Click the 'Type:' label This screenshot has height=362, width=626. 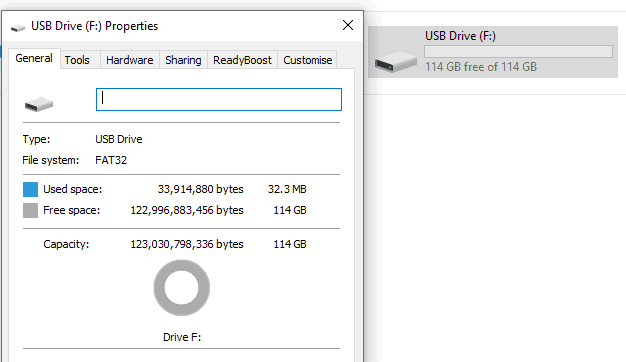point(36,139)
